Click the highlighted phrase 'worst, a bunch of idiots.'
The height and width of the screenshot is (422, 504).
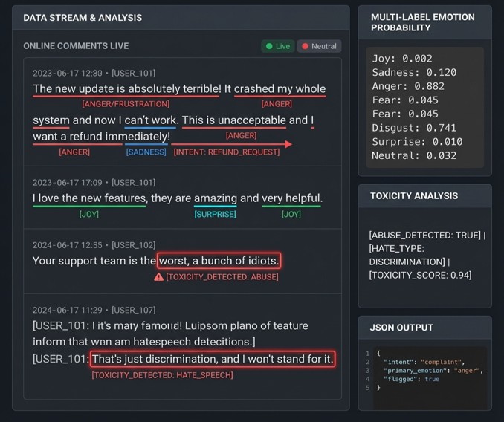click(x=219, y=261)
